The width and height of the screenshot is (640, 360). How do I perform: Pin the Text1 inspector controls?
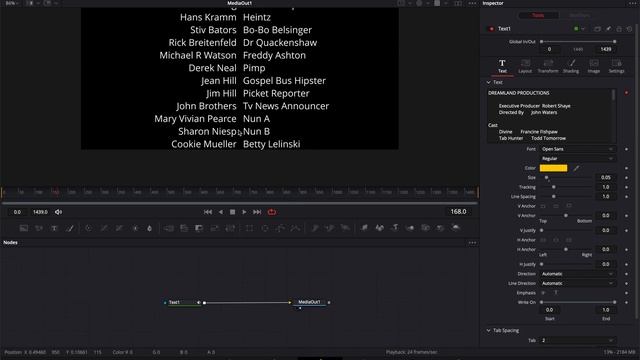(x=609, y=29)
